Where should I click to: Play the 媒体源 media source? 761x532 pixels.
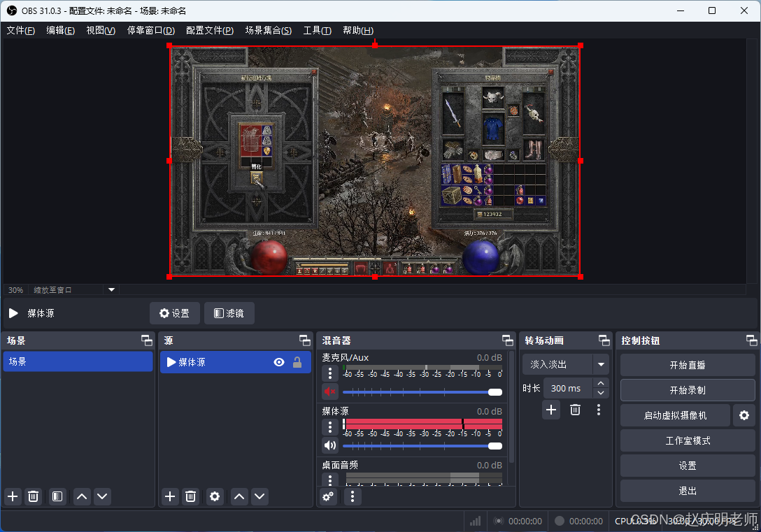coord(13,313)
